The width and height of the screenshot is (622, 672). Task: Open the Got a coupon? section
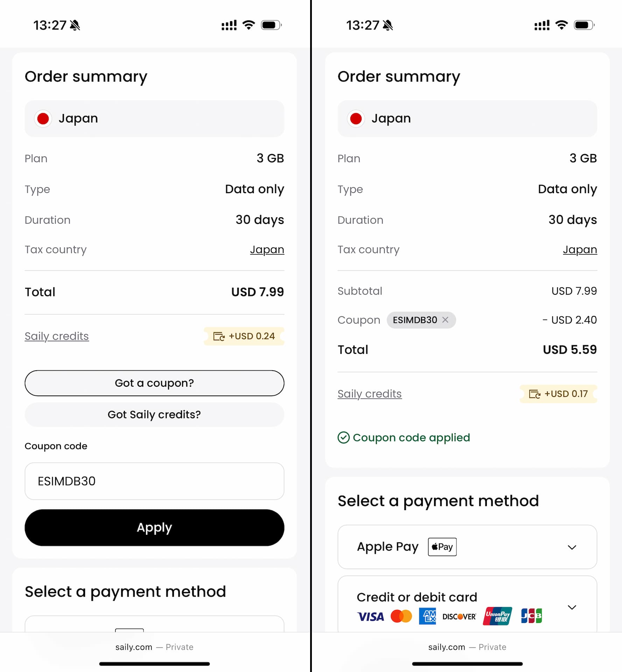[x=154, y=383]
